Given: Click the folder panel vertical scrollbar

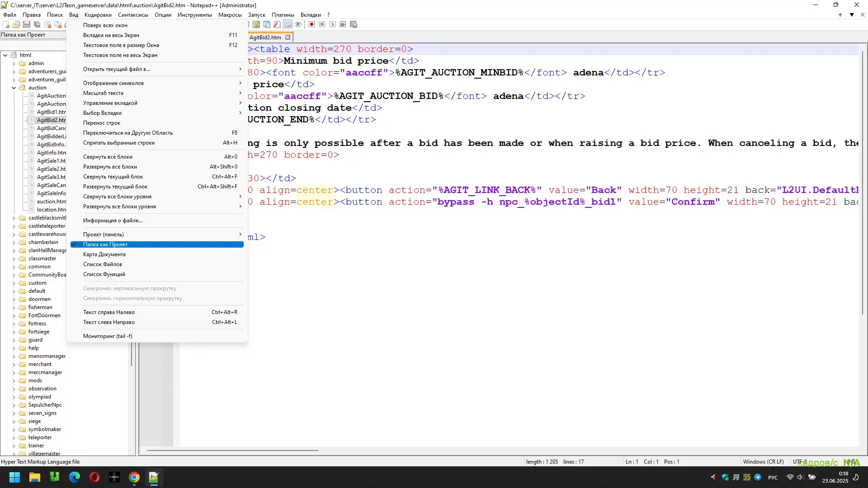Looking at the screenshot, I should coord(132,355).
